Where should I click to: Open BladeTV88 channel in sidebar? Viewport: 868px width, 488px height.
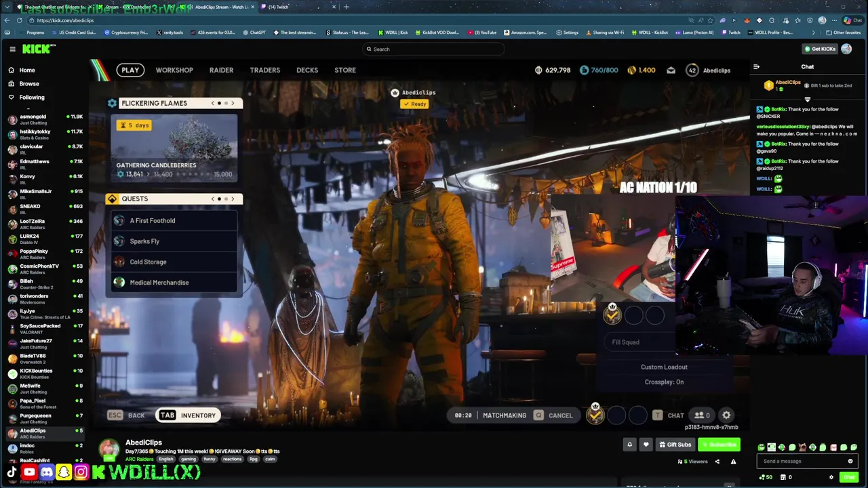[x=44, y=358]
